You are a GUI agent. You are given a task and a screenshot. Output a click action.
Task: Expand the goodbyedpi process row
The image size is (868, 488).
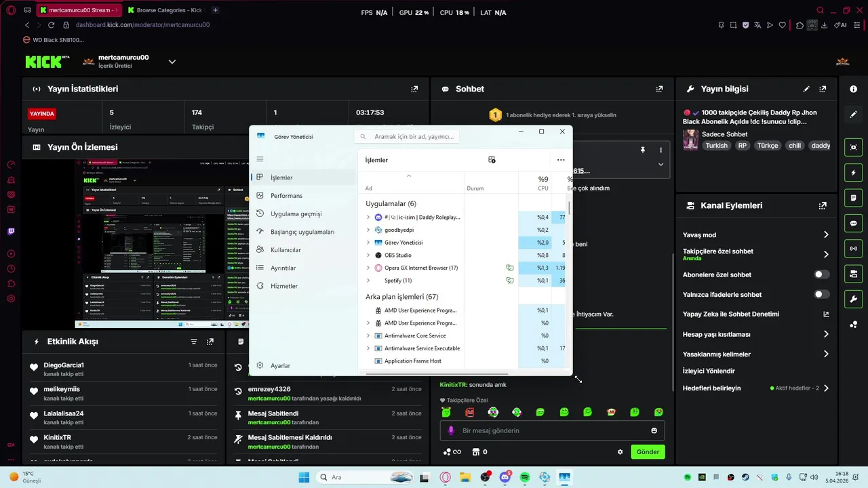pyautogui.click(x=368, y=230)
